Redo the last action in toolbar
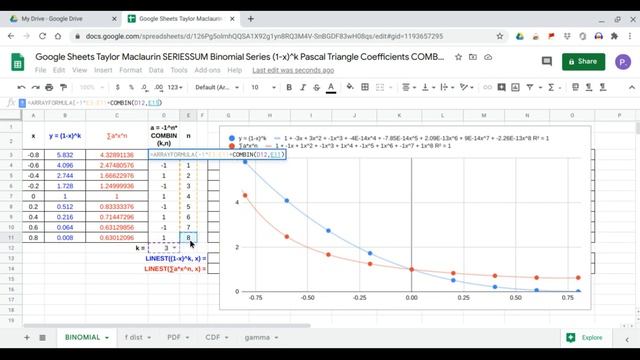 pos(36,87)
